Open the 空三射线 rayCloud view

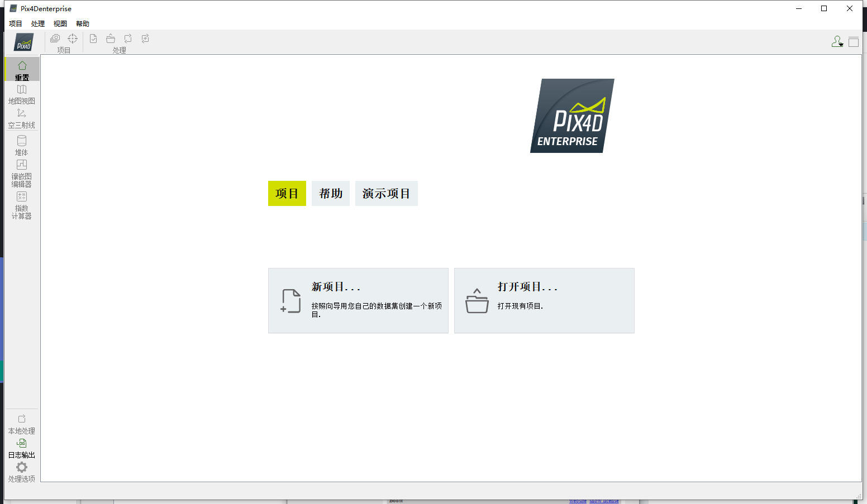point(22,118)
